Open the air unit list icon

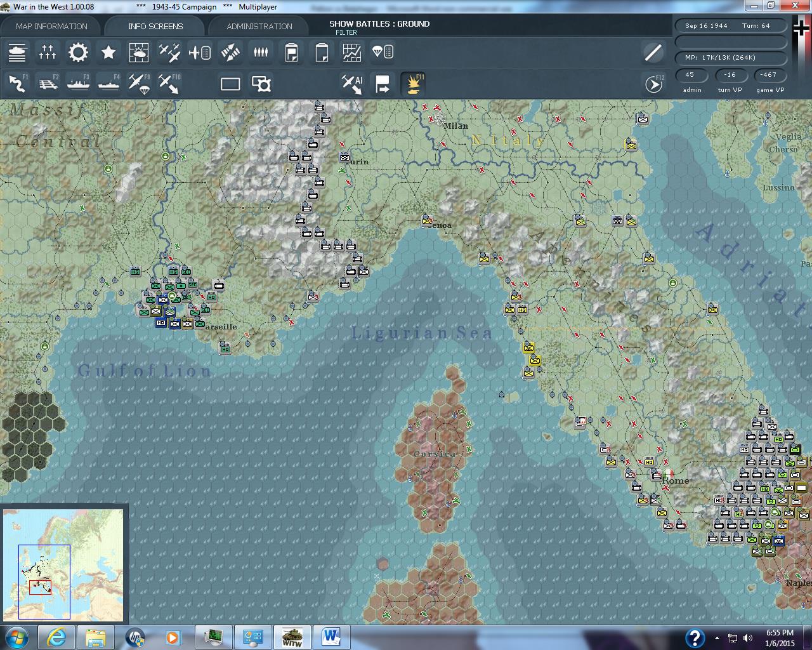tap(200, 52)
